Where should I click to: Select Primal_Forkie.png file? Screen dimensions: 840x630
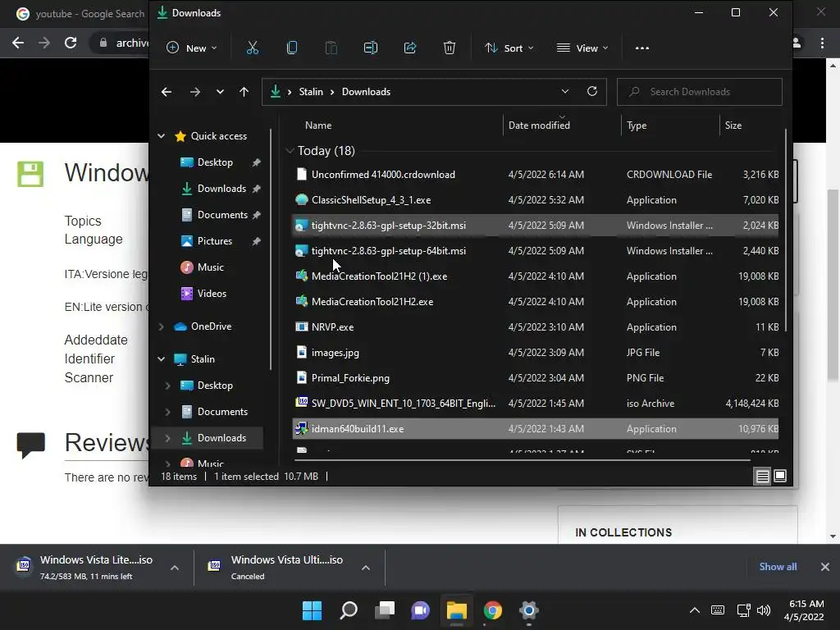click(536, 378)
